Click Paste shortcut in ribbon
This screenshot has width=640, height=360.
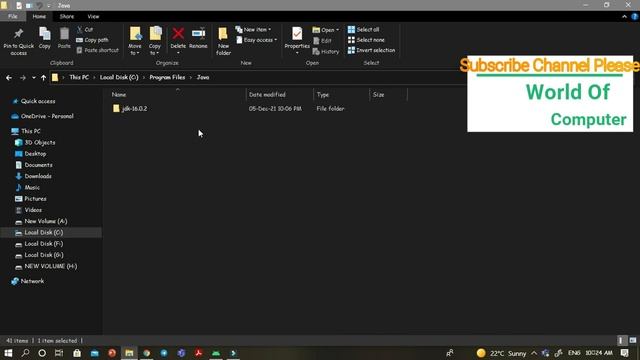pos(98,50)
